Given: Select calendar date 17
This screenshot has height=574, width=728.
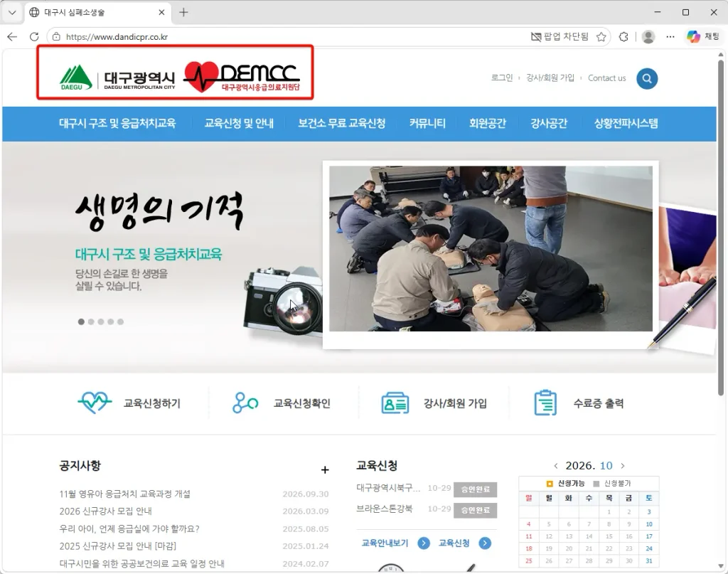Looking at the screenshot, I should click(649, 536).
